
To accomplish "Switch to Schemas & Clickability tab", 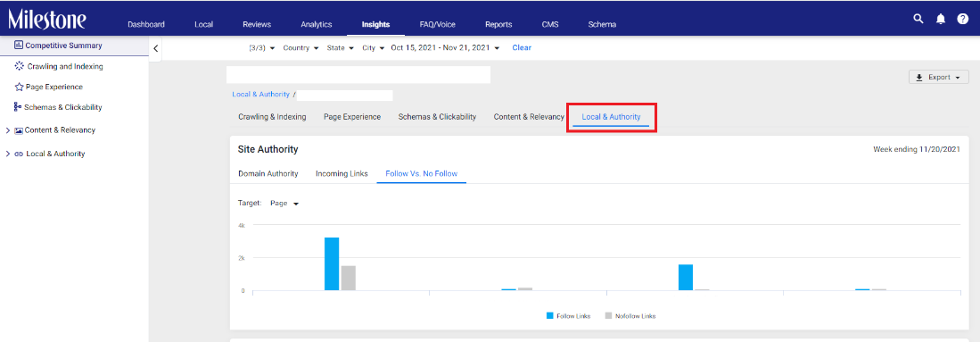I will 437,116.
